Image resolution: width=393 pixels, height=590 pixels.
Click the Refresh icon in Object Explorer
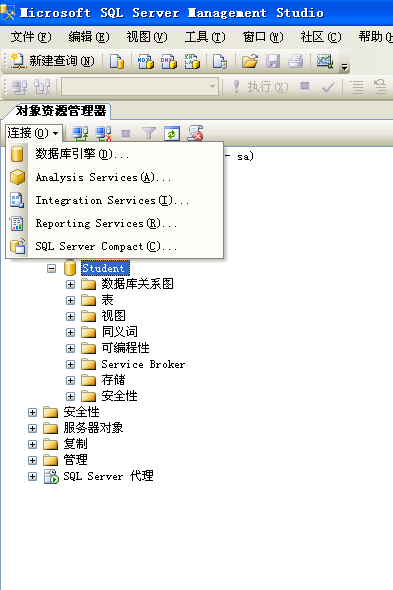coord(172,133)
